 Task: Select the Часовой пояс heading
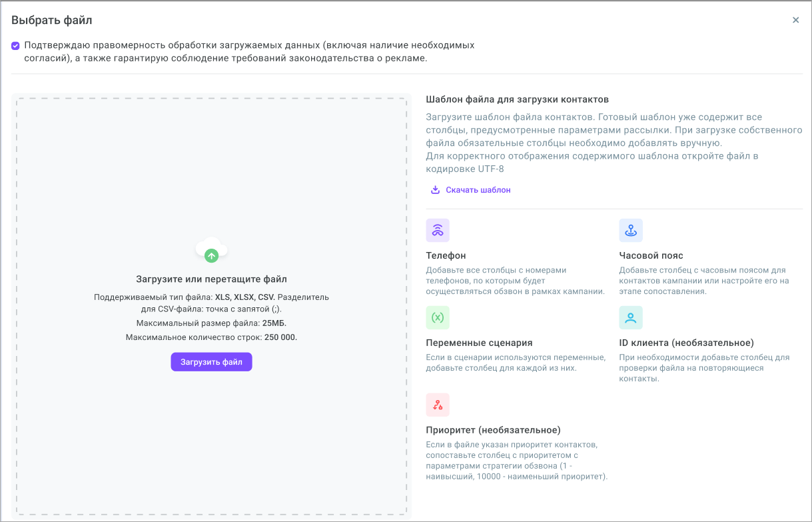coord(651,255)
